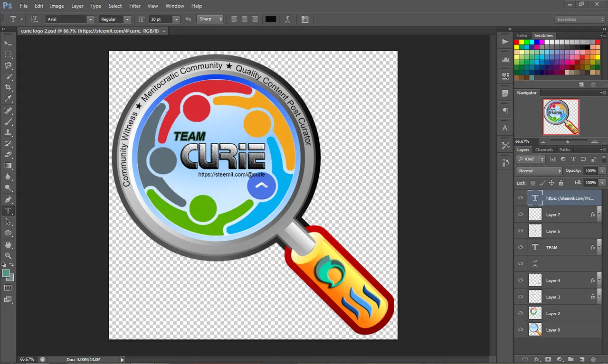Select the Gradient tool

(x=8, y=166)
